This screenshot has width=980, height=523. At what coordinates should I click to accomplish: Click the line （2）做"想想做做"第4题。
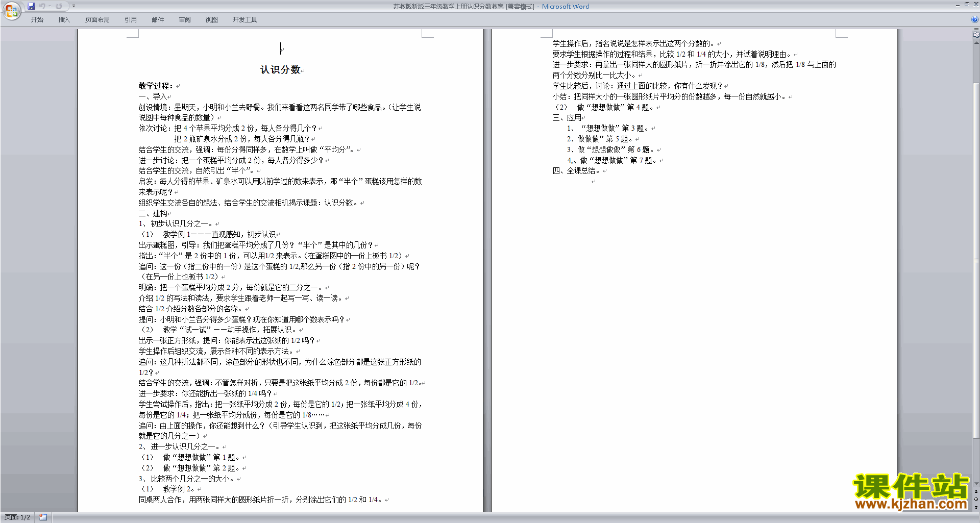click(604, 107)
